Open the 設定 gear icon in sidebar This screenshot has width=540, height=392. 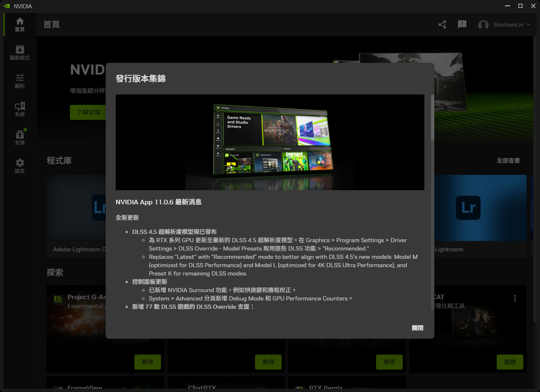coord(20,166)
